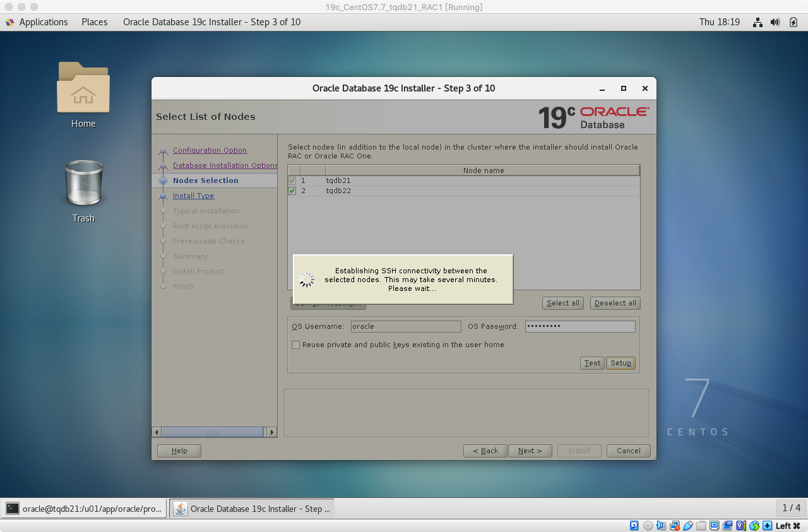808x532 pixels.
Task: Click the Test SSH button
Action: tap(592, 363)
